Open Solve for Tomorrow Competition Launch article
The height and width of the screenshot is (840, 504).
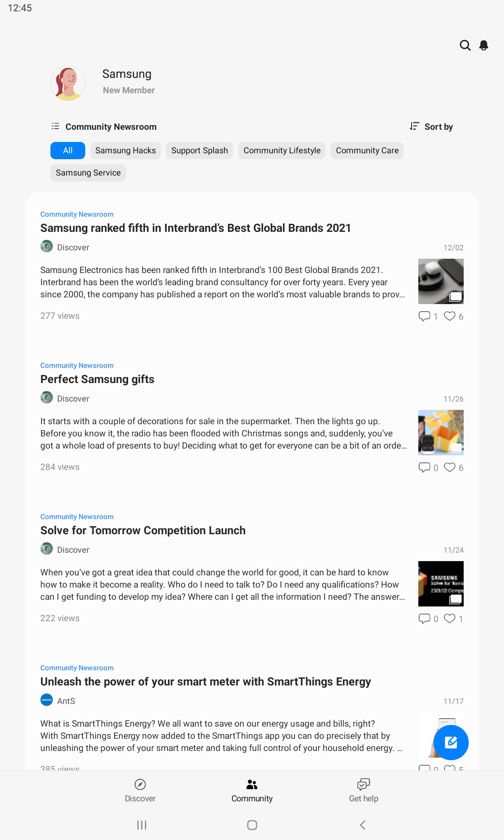pyautogui.click(x=143, y=530)
